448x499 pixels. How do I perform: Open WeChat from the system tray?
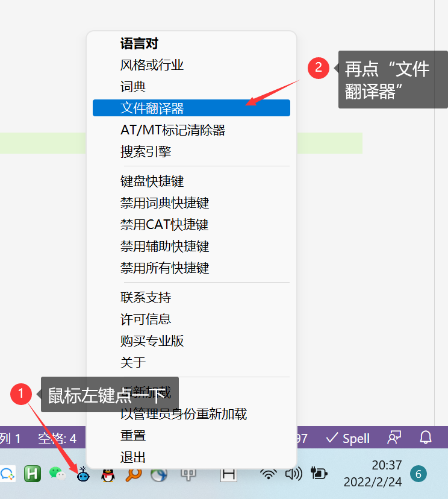pos(58,474)
